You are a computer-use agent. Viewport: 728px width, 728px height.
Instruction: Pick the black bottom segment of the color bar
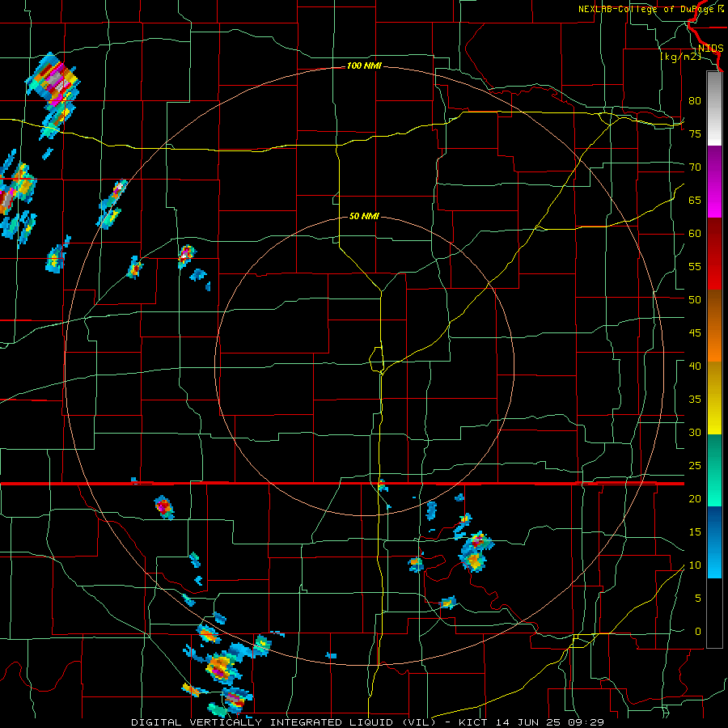pos(714,613)
